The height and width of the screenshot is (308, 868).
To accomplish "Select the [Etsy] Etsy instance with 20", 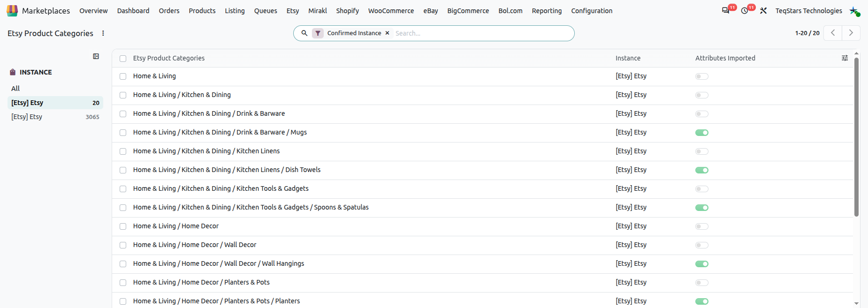I will [x=55, y=103].
